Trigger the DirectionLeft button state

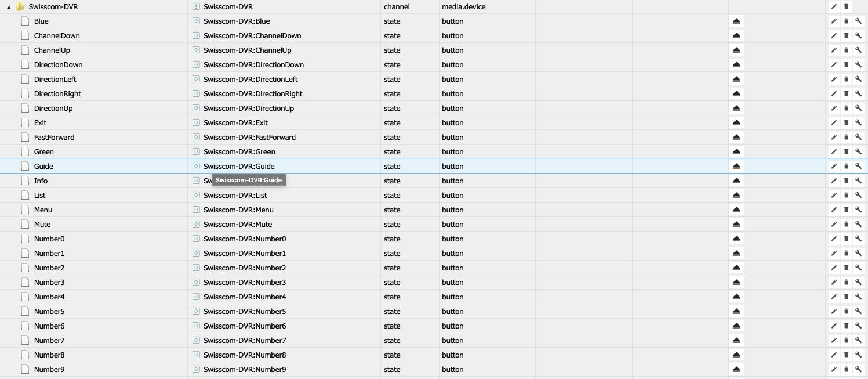(736, 79)
